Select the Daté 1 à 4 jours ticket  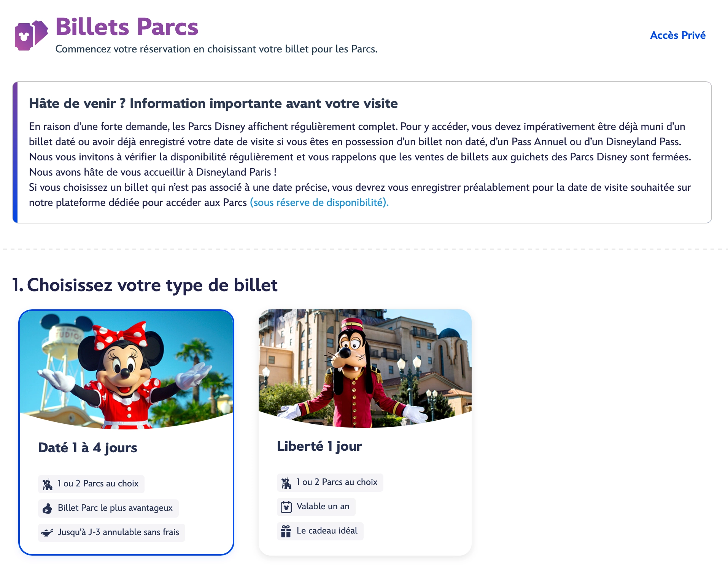pos(88,448)
